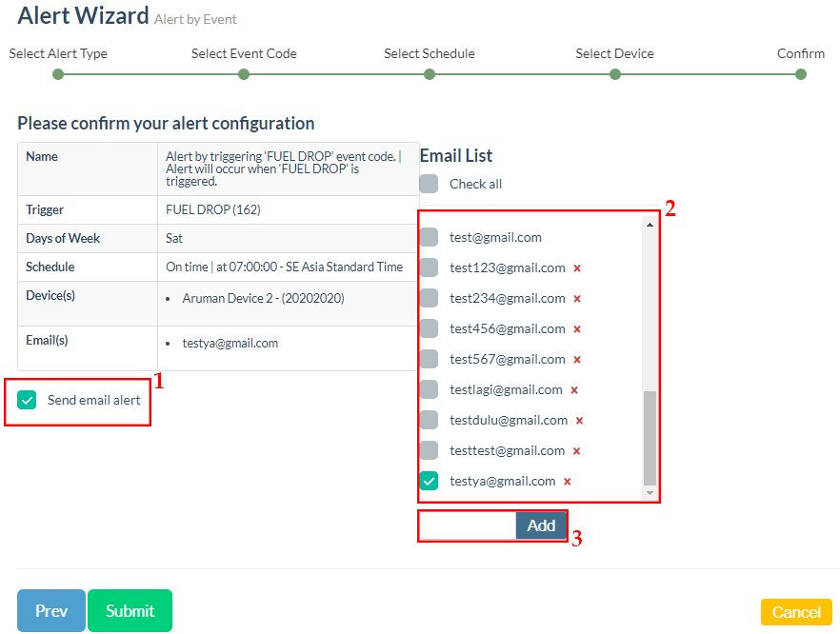Uncheck the Send email alert checkbox
This screenshot has width=840, height=634.
pyautogui.click(x=28, y=400)
